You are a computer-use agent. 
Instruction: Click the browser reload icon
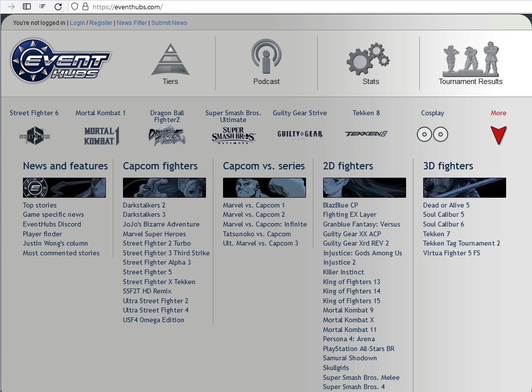click(x=58, y=7)
